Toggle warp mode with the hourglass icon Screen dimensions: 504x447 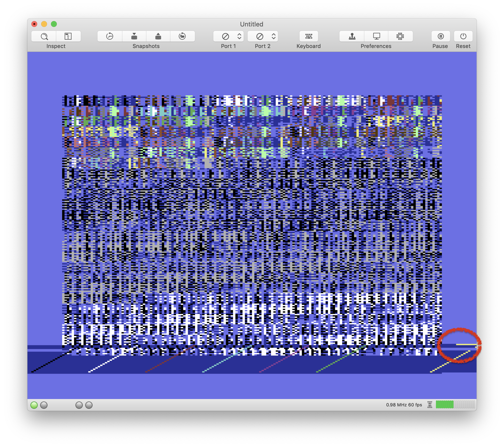tap(430, 405)
